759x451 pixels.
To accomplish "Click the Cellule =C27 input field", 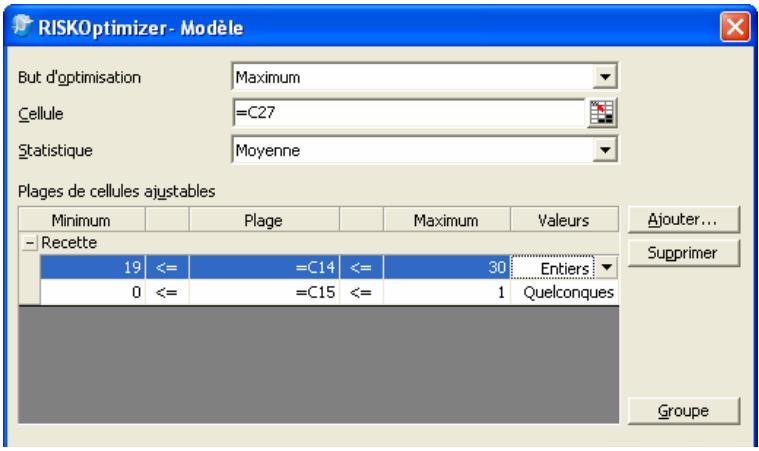I will [x=409, y=113].
